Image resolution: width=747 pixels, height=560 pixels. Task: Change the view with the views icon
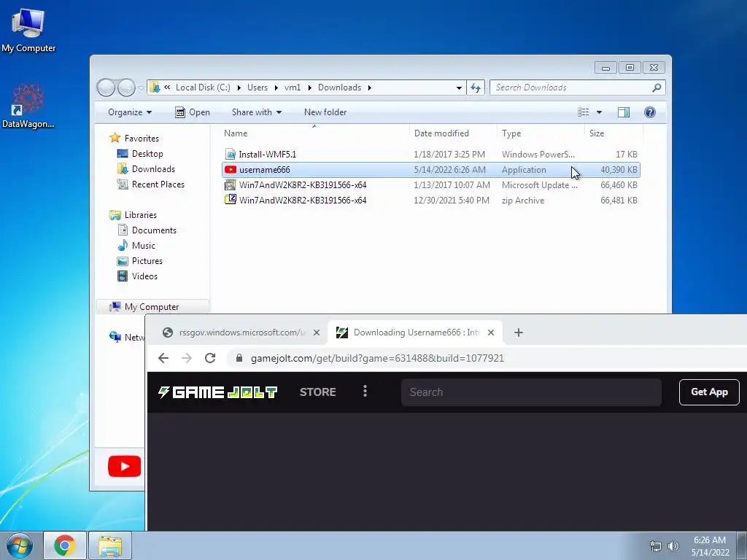pos(584,112)
